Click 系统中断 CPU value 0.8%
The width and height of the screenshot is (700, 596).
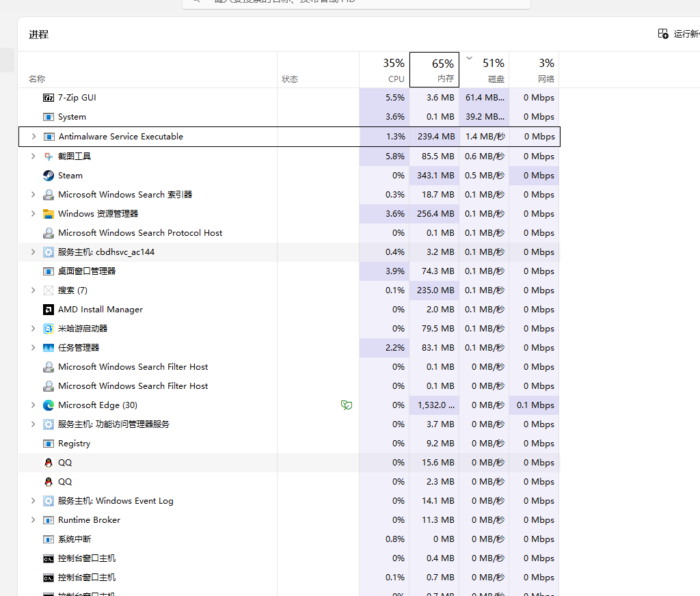(x=395, y=539)
